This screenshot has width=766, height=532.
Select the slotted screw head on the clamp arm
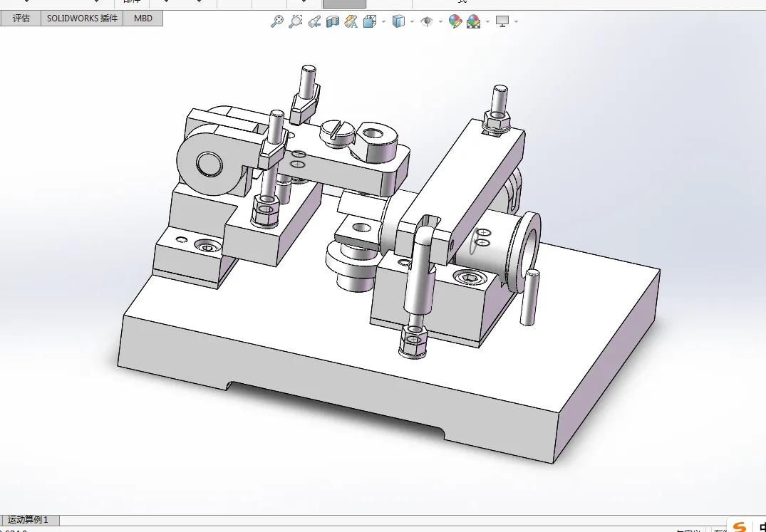pyautogui.click(x=338, y=132)
